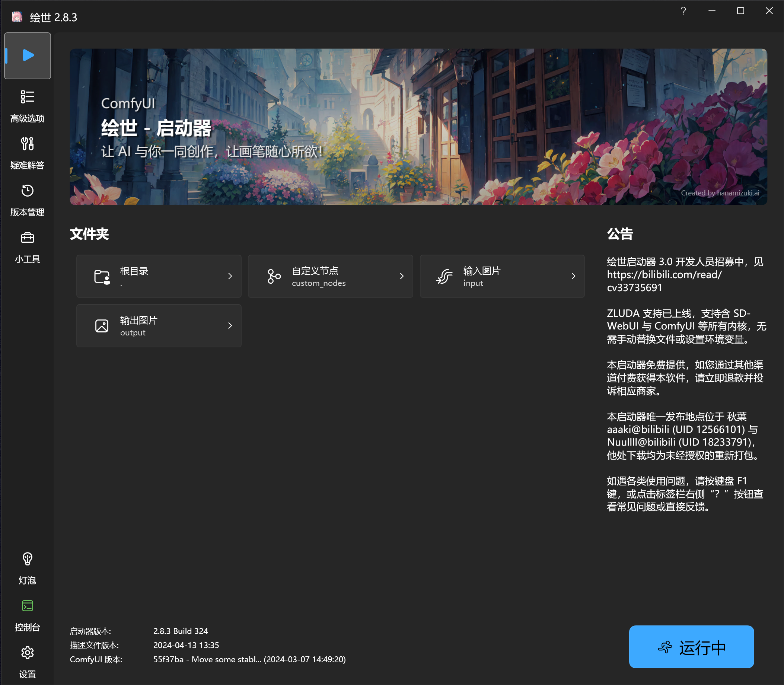Click the 输入图片 wave icon
This screenshot has height=685, width=784.
(x=444, y=276)
